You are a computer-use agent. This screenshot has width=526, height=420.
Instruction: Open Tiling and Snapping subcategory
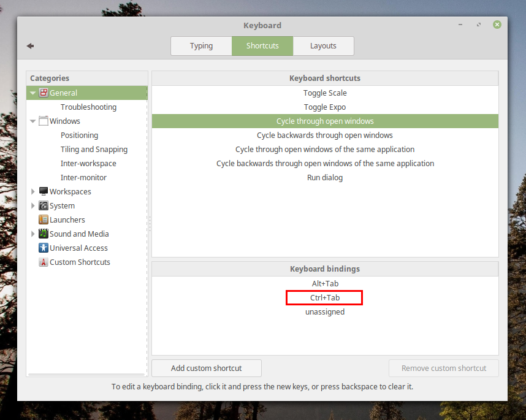pos(94,150)
